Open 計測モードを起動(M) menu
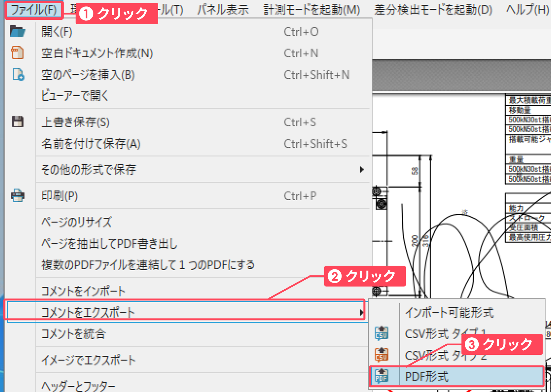 (312, 9)
